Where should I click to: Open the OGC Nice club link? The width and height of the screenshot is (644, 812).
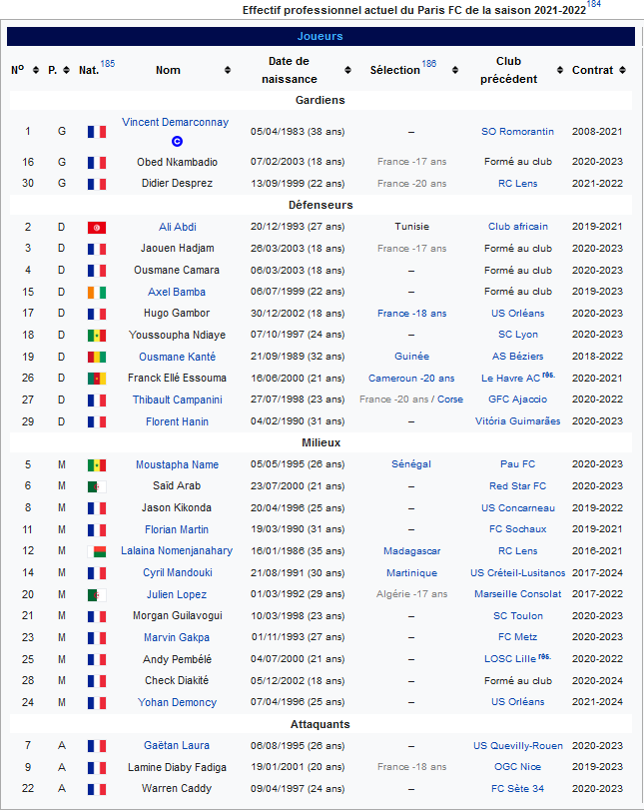point(517,768)
